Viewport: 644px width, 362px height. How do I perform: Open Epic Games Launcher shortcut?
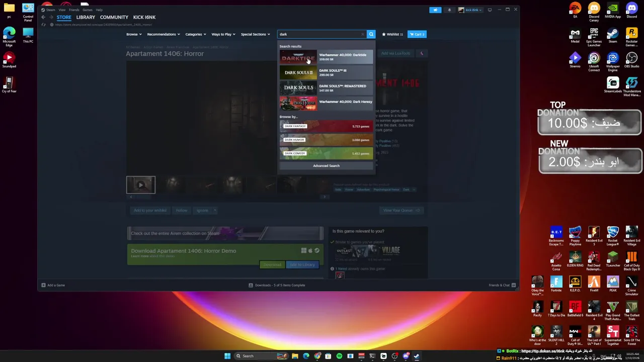[x=594, y=37]
